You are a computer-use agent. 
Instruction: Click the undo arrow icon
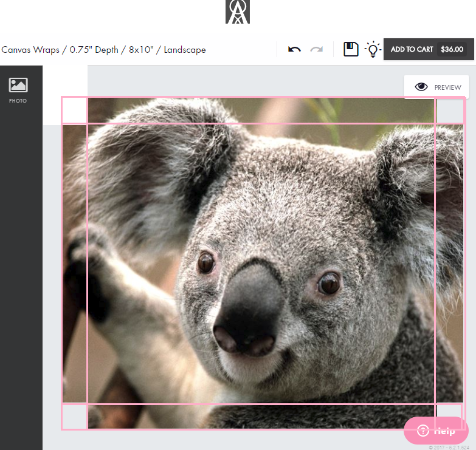[x=295, y=49]
